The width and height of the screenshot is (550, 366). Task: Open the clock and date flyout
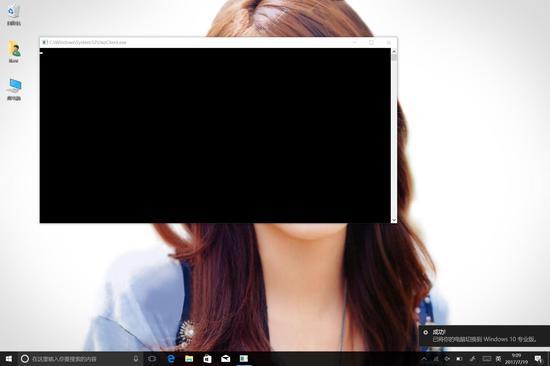516,359
